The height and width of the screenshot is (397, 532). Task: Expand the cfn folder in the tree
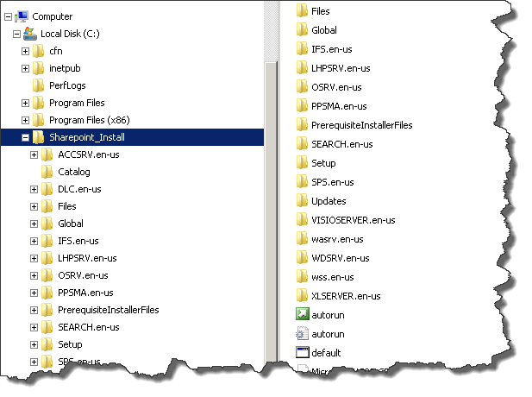coord(26,51)
